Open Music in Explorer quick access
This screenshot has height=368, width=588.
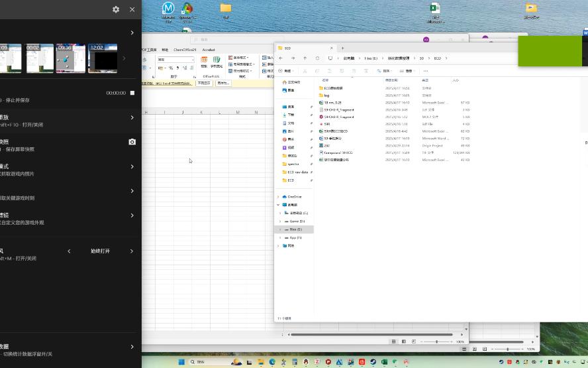[x=291, y=139]
